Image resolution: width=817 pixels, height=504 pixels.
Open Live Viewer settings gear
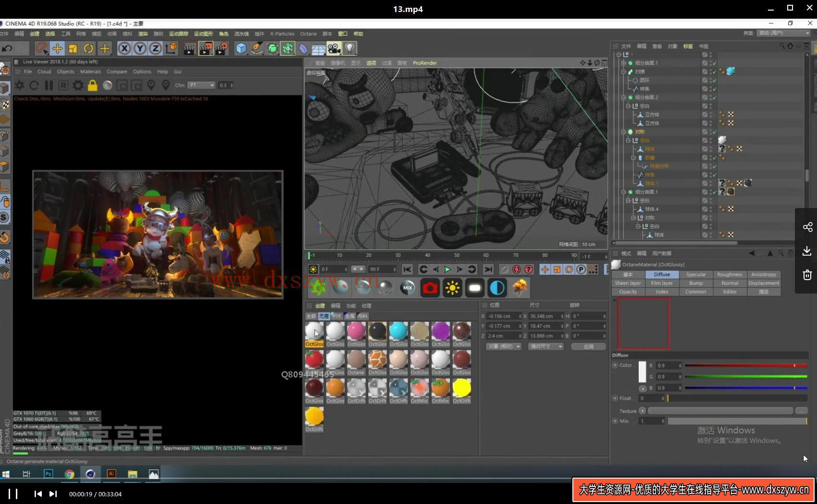coord(78,85)
